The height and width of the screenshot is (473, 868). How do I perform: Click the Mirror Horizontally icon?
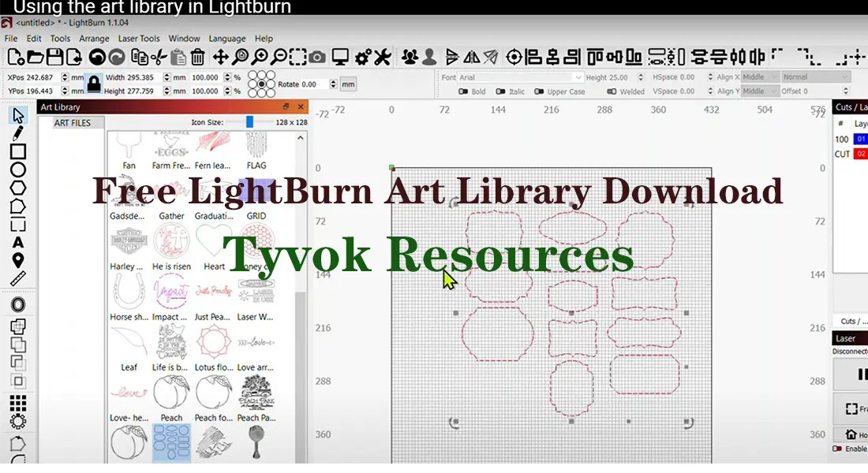coord(471,56)
